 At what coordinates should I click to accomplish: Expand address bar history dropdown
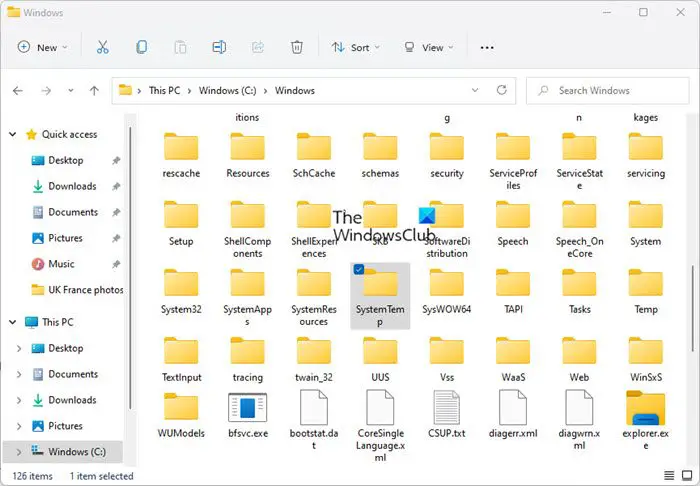475,90
